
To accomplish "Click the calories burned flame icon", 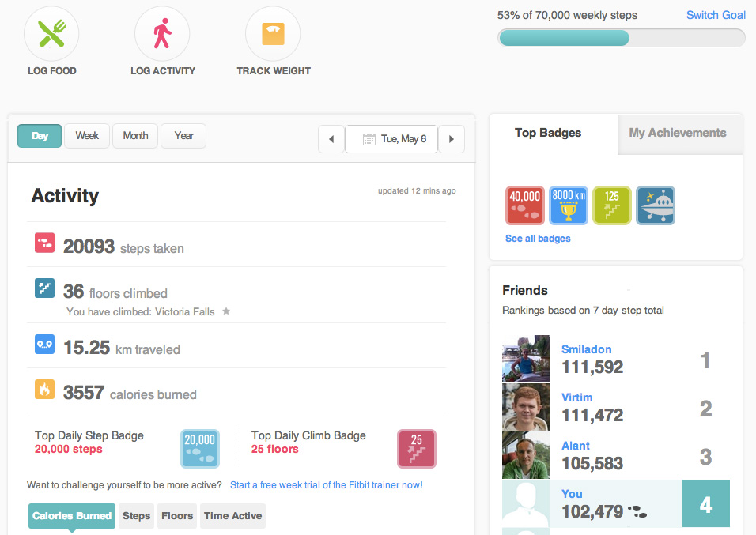I will [x=44, y=390].
